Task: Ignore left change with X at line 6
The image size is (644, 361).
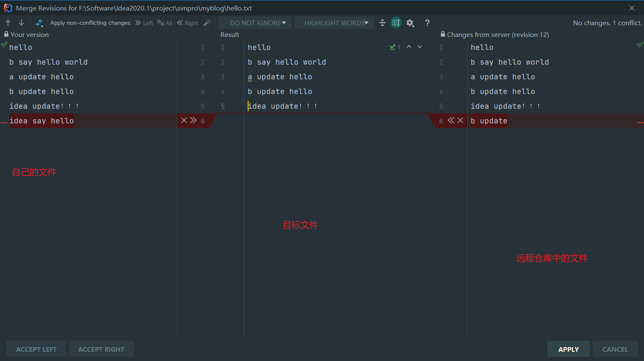Action: pyautogui.click(x=184, y=120)
